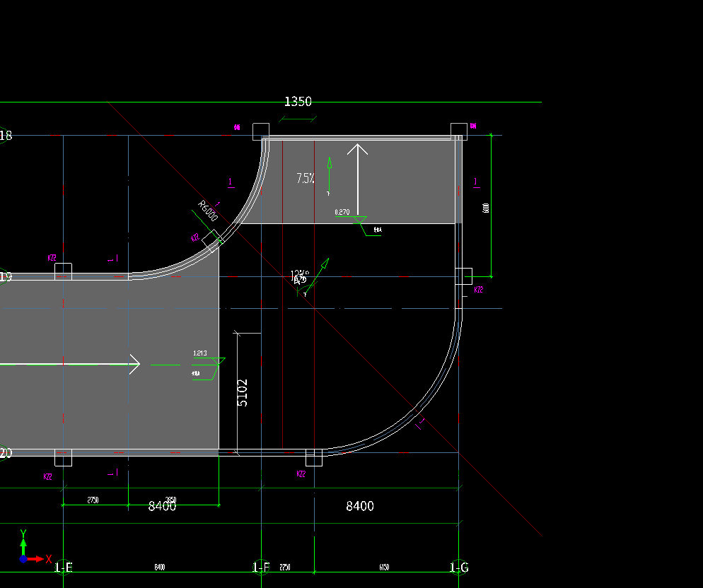
Task: Click the 0.270 elevation value
Action: coord(342,212)
